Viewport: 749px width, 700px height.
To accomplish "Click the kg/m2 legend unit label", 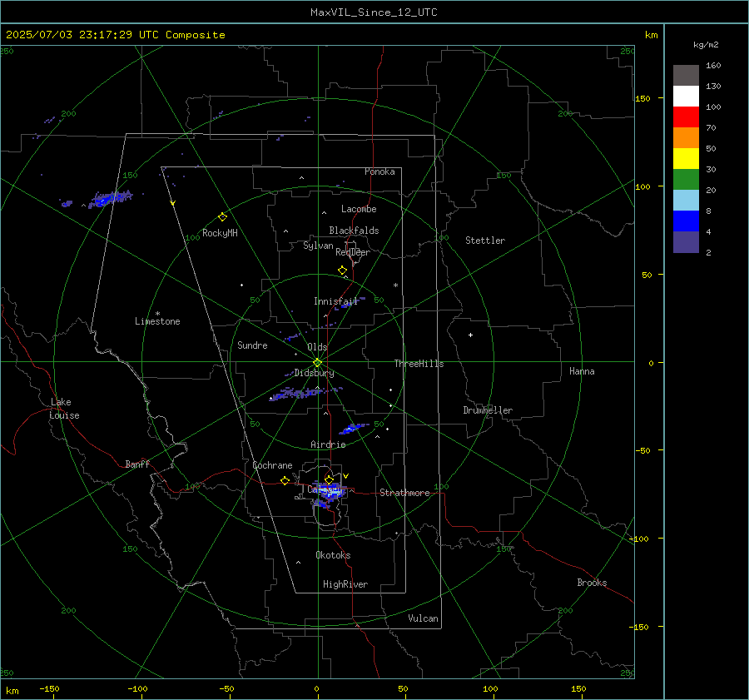I will (706, 45).
